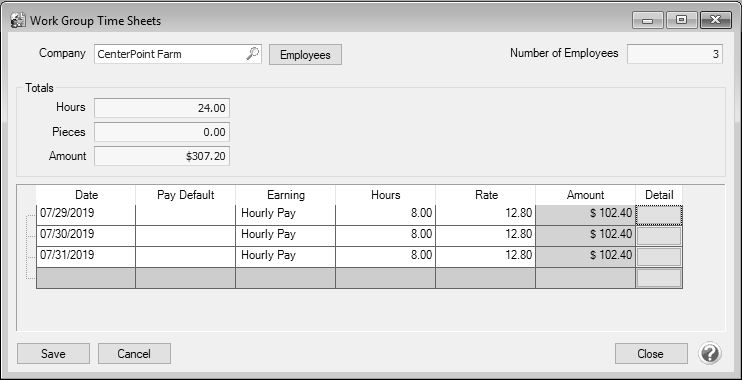The width and height of the screenshot is (742, 380).
Task: Open Detail for the 07/31/2019 row
Action: pyautogui.click(x=659, y=256)
